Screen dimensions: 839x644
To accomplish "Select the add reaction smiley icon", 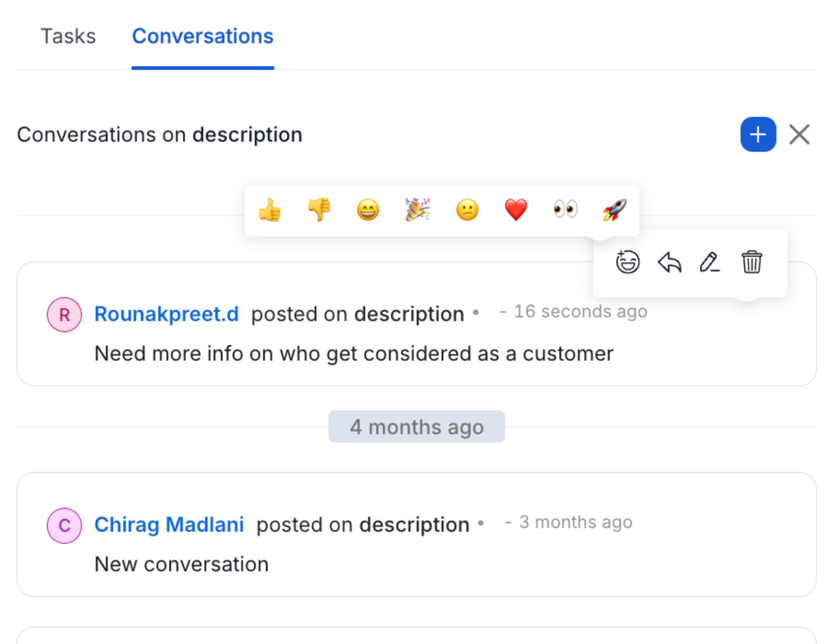I will (627, 262).
